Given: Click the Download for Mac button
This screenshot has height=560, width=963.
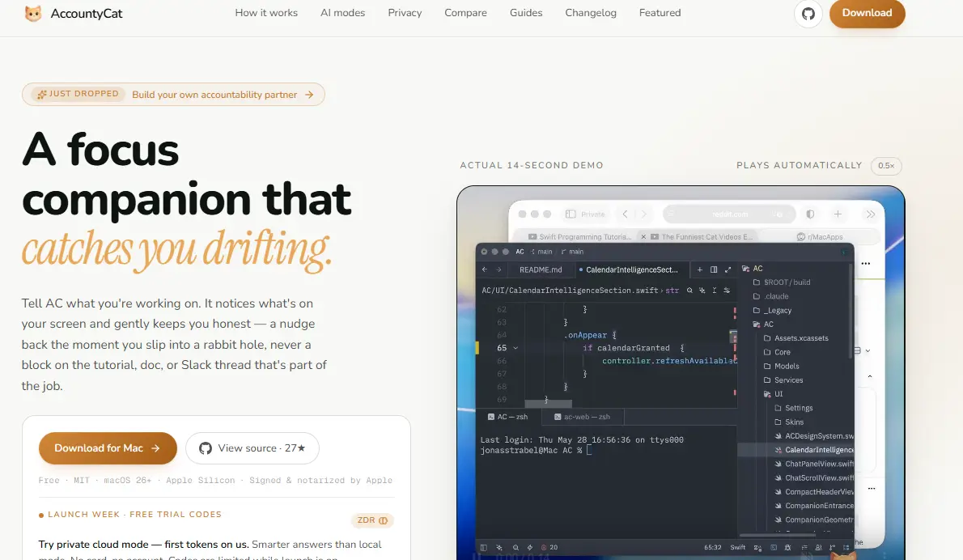Looking at the screenshot, I should [108, 448].
